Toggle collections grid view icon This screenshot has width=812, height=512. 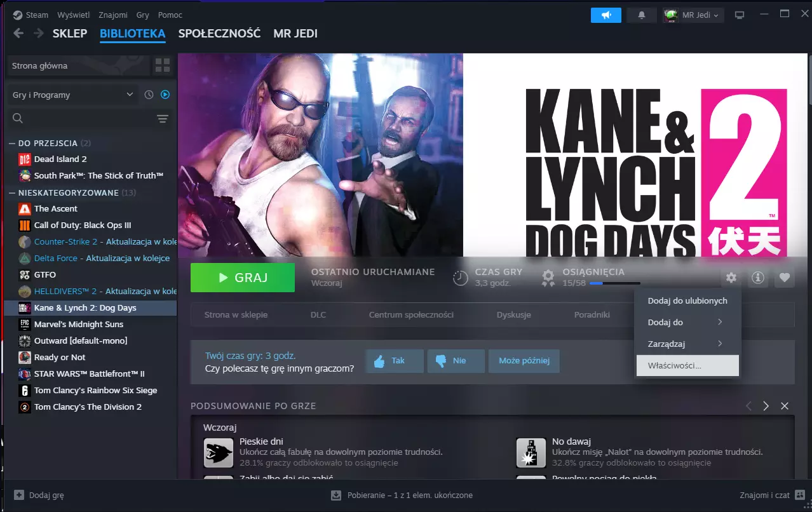point(163,65)
